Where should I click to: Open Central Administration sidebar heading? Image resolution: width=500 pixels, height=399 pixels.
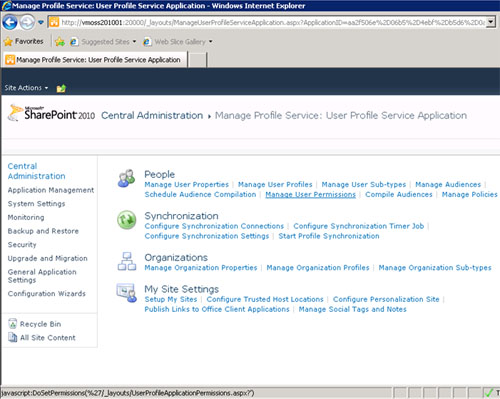point(36,171)
